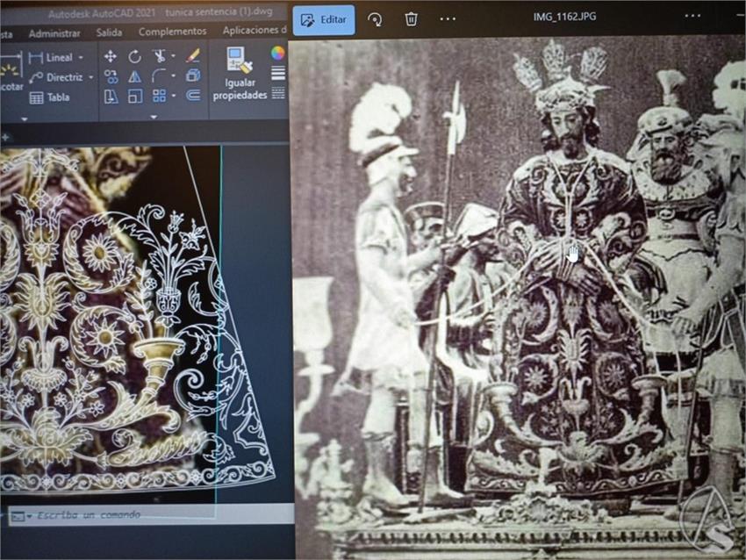Select the Stretch tool
746x560 pixels.
(x=111, y=97)
